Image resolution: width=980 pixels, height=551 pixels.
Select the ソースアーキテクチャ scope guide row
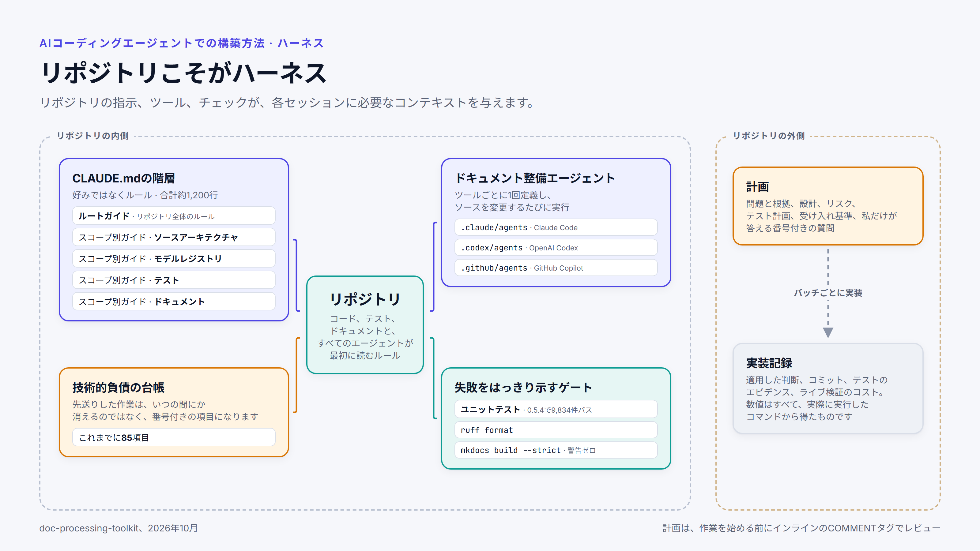(174, 237)
